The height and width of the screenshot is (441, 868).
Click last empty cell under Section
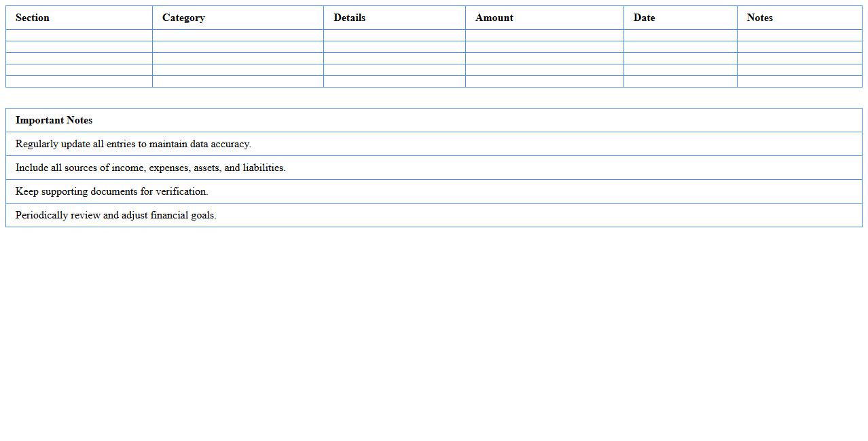point(79,81)
